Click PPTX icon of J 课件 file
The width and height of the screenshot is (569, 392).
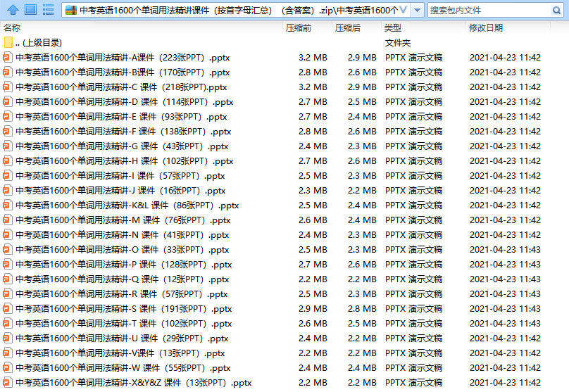8,191
